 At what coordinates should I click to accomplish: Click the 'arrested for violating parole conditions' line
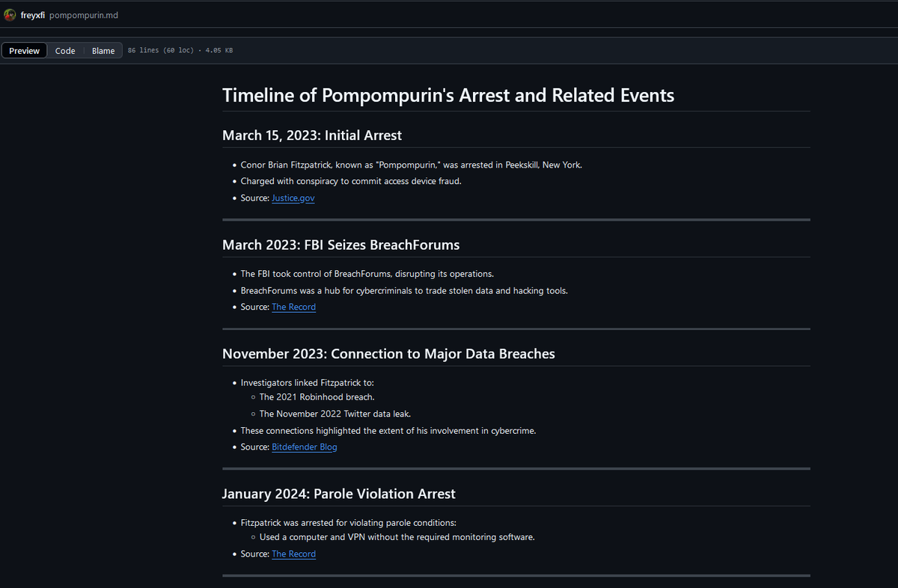[x=349, y=523]
